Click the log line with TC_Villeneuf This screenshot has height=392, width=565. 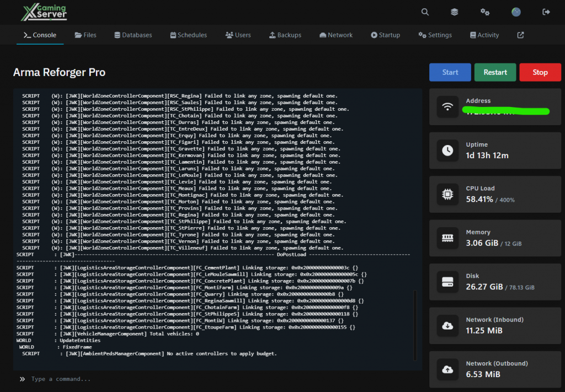pos(183,248)
